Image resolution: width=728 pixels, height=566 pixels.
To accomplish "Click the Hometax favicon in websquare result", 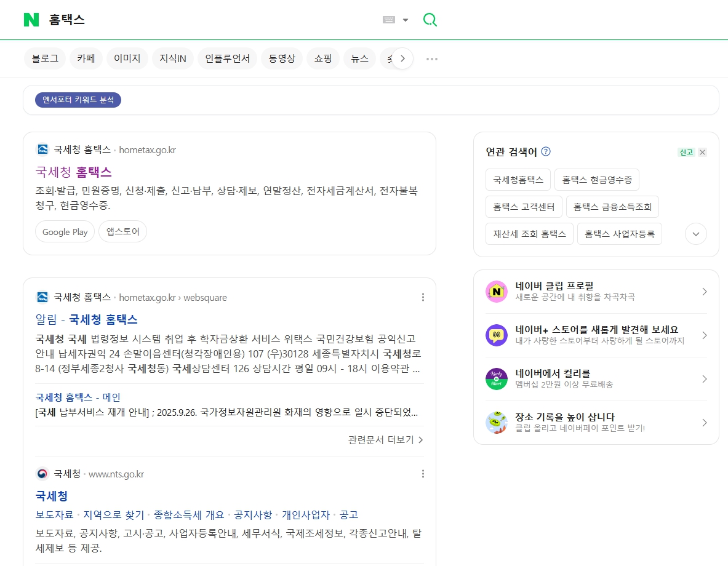I will [42, 297].
